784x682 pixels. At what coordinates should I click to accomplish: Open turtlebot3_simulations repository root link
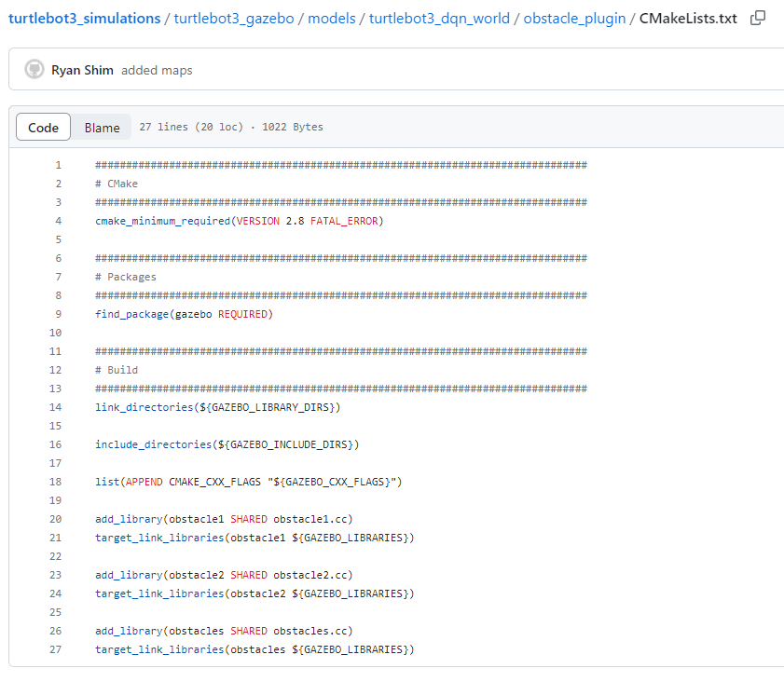85,19
